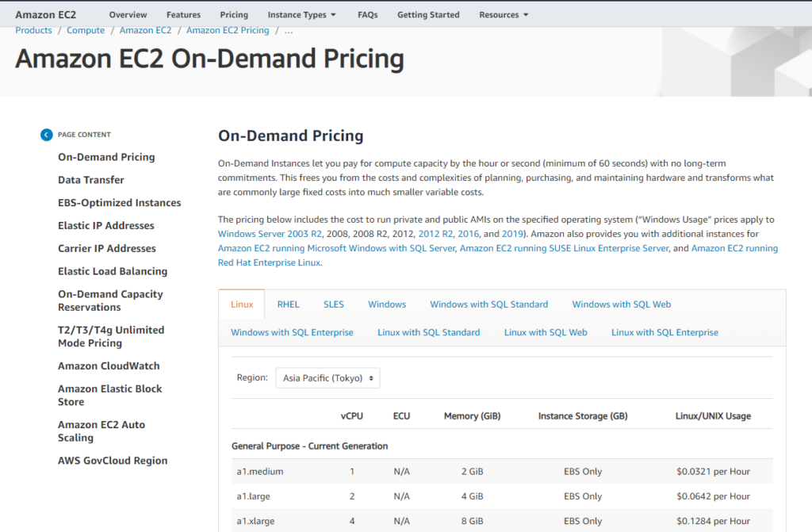This screenshot has width=812, height=532.
Task: Open the Windows with SQL Web tab
Action: click(622, 304)
